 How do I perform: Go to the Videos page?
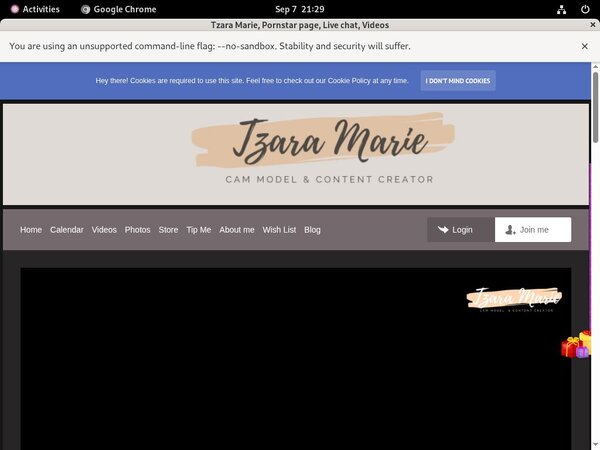coord(104,230)
